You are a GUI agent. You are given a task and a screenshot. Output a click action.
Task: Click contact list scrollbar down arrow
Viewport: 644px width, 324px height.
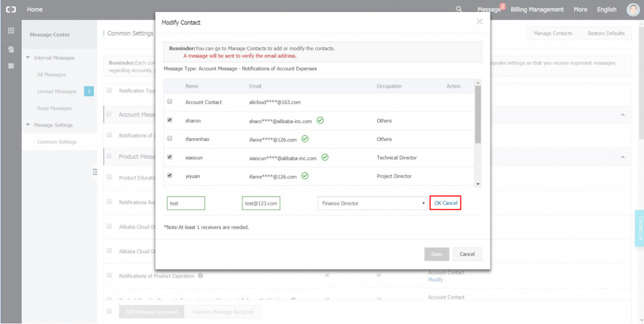478,184
